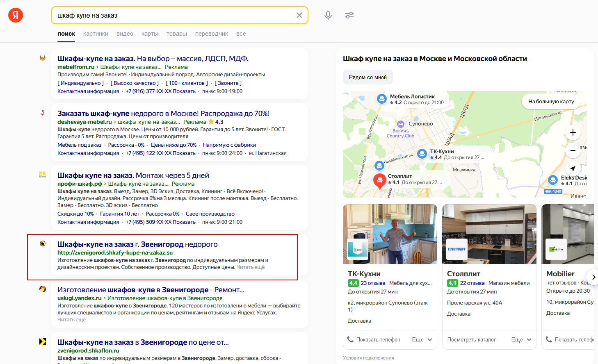Open the все tab
Image resolution: width=598 pixels, height=364 pixels.
[x=241, y=34]
